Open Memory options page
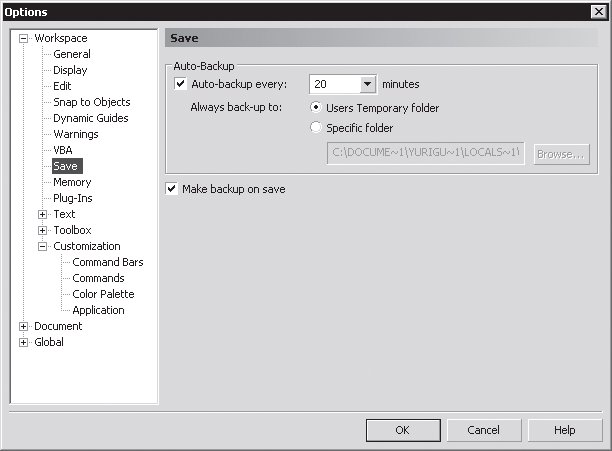Screen dimensions: 612x451 click(x=72, y=182)
